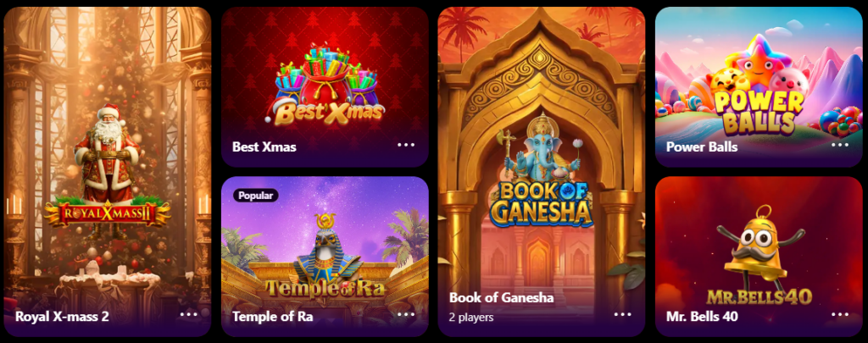The height and width of the screenshot is (343, 868).
Task: Open the three-dot menu on Best Xmas
Action: [x=406, y=144]
